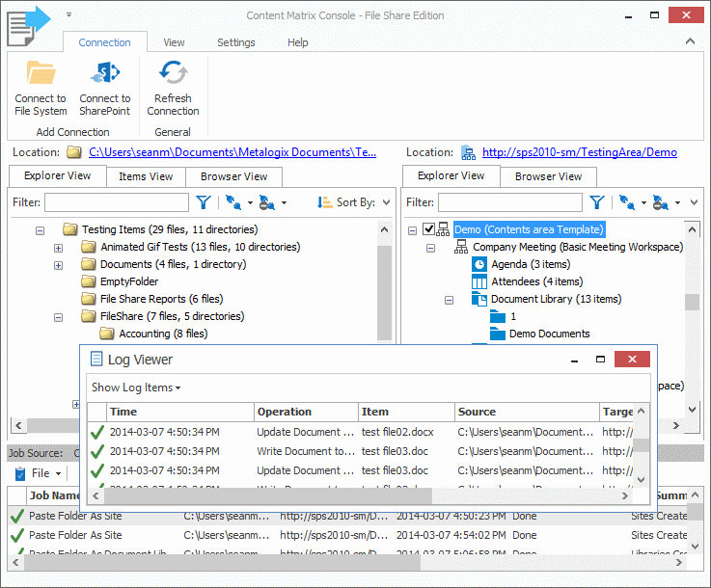The height and width of the screenshot is (588, 711).
Task: Click the Time column header in Log Viewer
Action: (180, 412)
